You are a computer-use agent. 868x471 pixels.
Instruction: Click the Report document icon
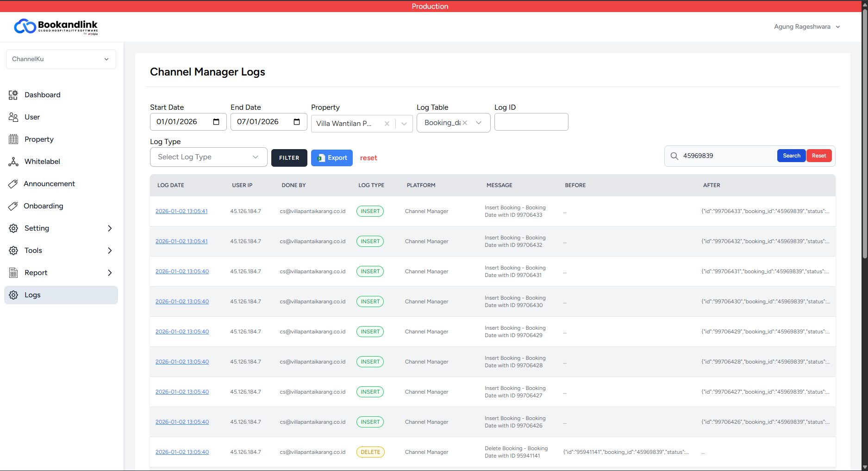point(13,273)
